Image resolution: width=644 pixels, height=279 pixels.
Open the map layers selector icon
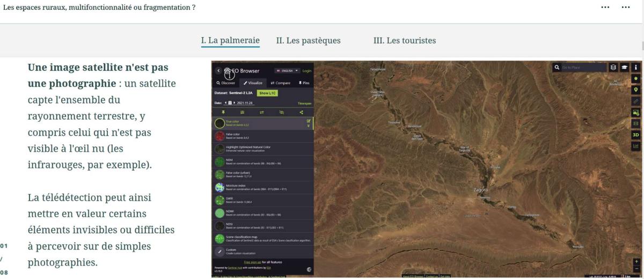(x=614, y=68)
